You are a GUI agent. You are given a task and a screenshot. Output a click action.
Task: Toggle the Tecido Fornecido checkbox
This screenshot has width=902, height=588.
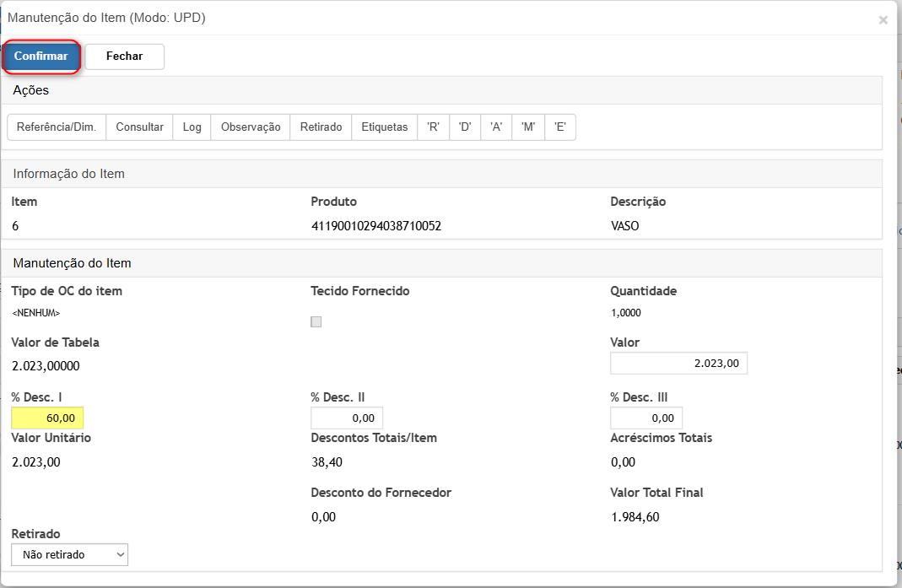coord(316,321)
